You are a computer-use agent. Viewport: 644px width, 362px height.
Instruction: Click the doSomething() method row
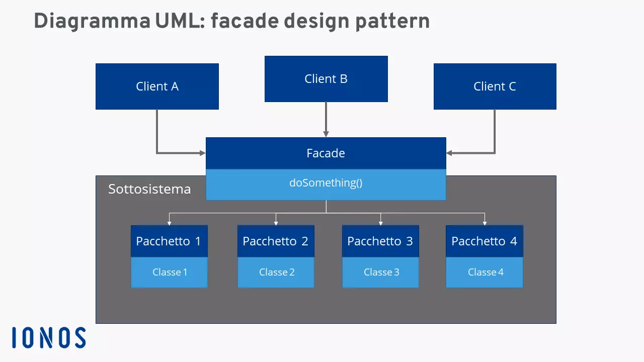pos(326,185)
